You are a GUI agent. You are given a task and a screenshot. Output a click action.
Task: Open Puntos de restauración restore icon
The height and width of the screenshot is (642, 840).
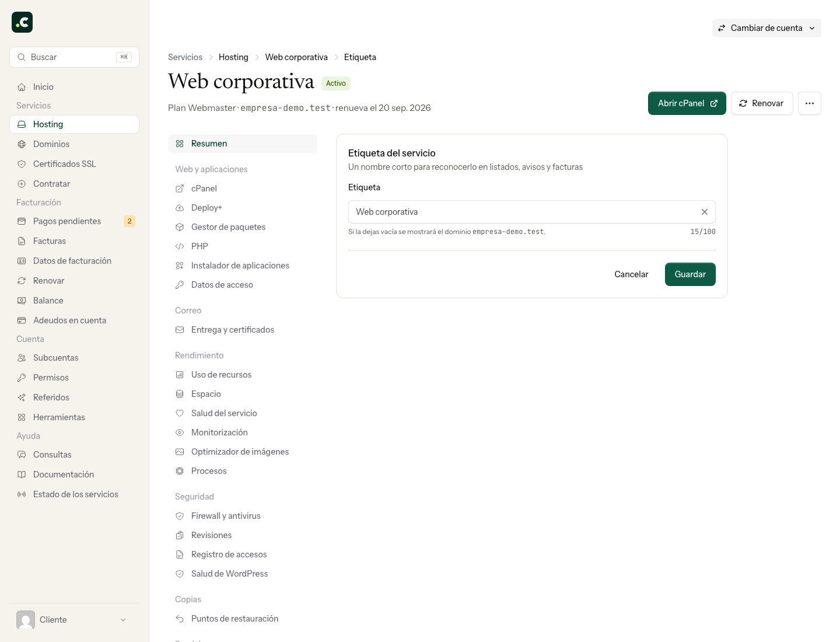[180, 619]
